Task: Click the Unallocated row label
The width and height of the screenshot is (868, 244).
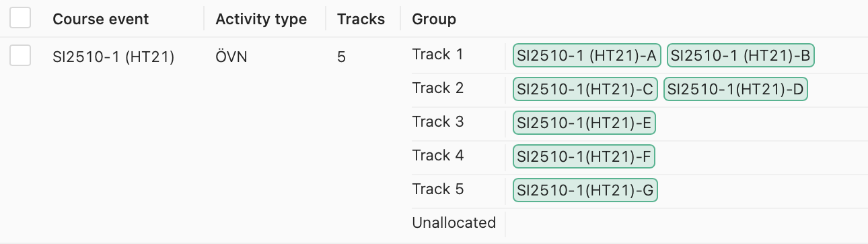Action: coord(454,222)
